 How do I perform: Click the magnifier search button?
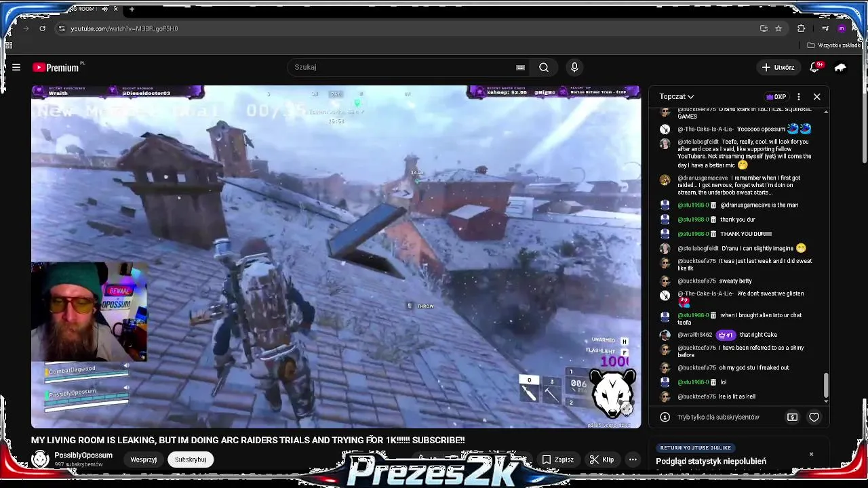(544, 67)
